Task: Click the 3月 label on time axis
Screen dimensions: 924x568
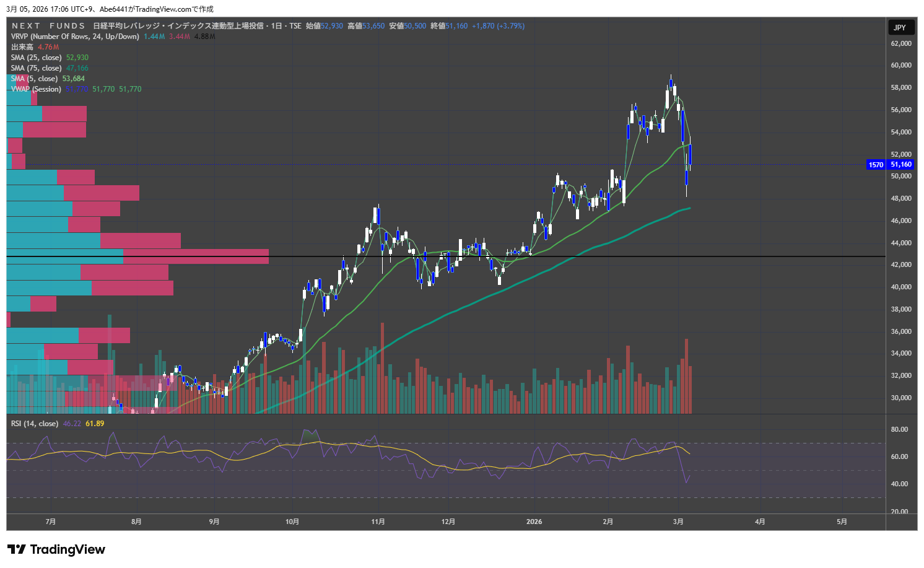Action: pyautogui.click(x=678, y=522)
